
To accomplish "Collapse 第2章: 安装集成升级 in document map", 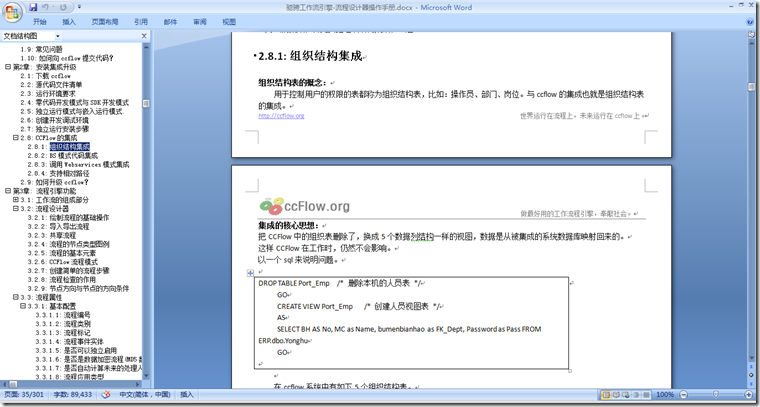I will [8, 67].
